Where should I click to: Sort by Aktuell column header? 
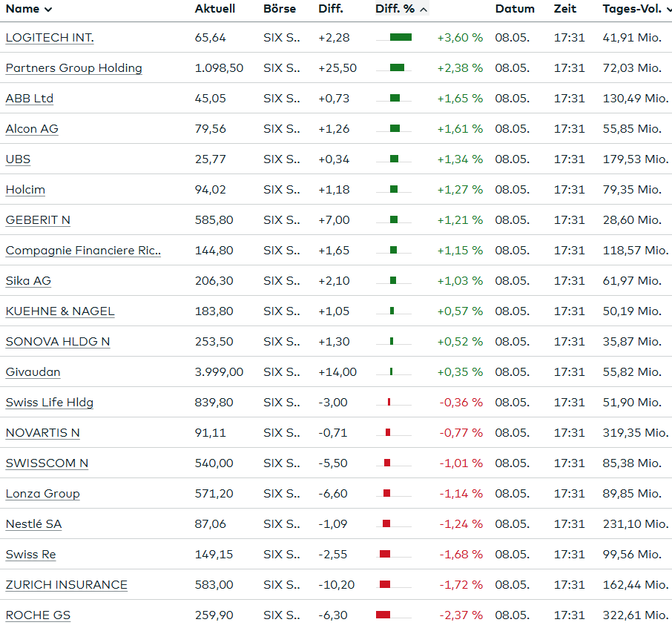coord(214,9)
